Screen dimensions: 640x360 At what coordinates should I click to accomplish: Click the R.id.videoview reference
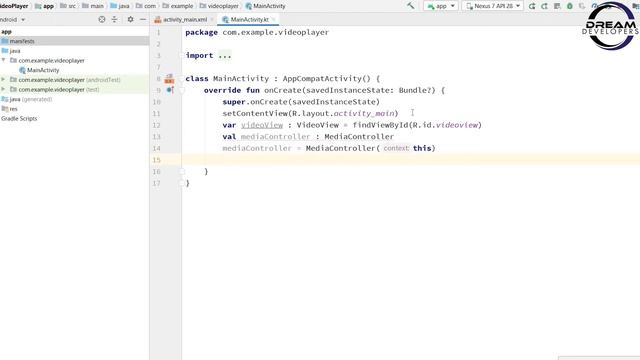(444, 125)
